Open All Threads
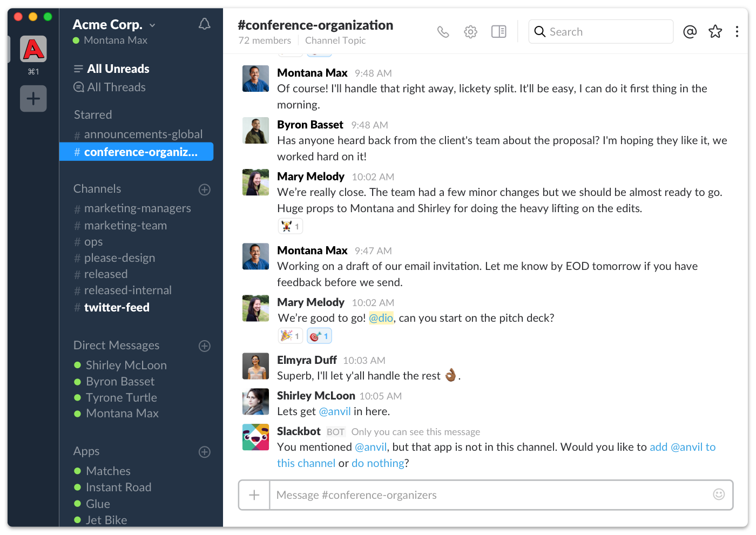This screenshot has height=535, width=756. (x=115, y=87)
